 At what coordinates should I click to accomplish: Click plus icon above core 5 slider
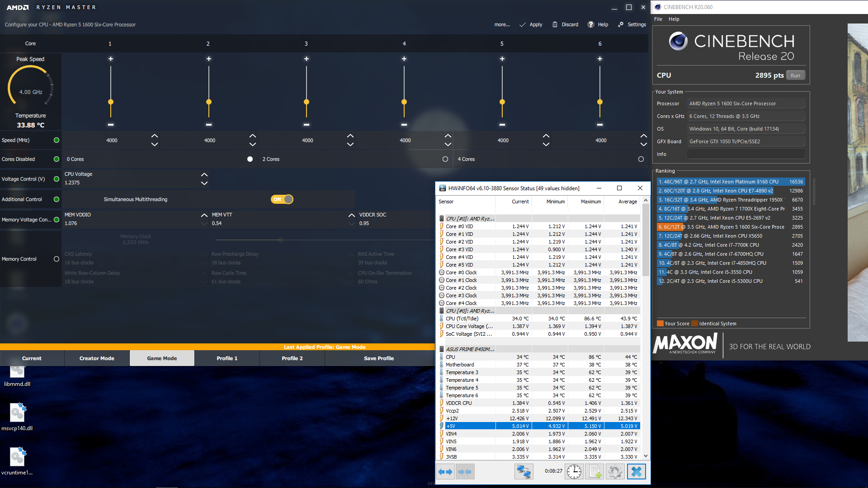[x=502, y=59]
